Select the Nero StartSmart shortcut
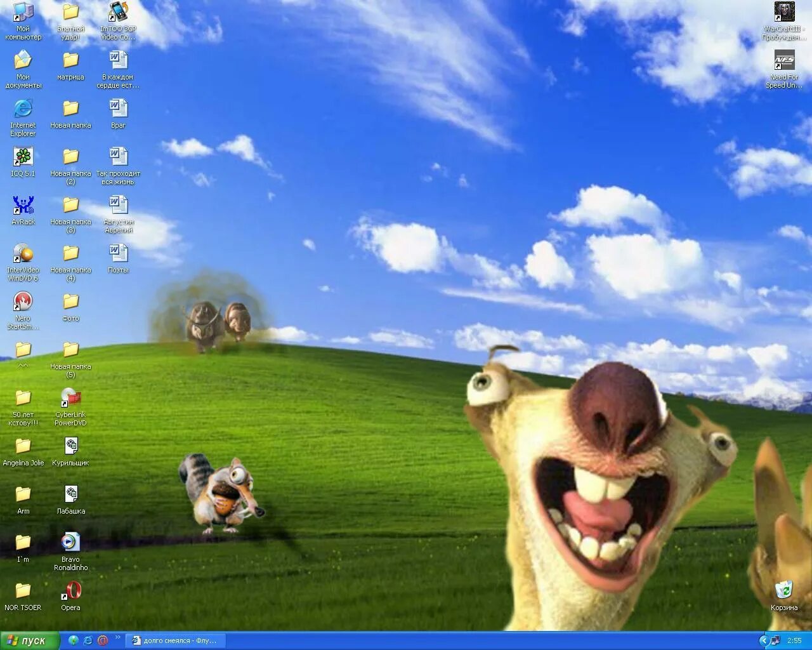Image resolution: width=812 pixels, height=650 pixels. pos(23,310)
